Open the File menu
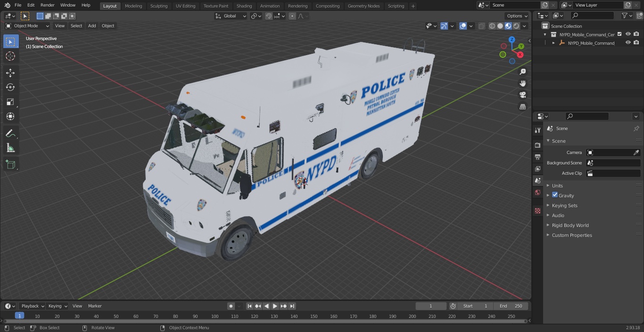 18,5
